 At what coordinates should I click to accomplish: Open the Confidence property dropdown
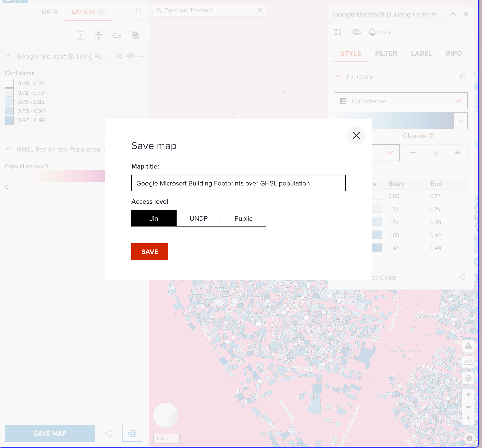tap(401, 101)
